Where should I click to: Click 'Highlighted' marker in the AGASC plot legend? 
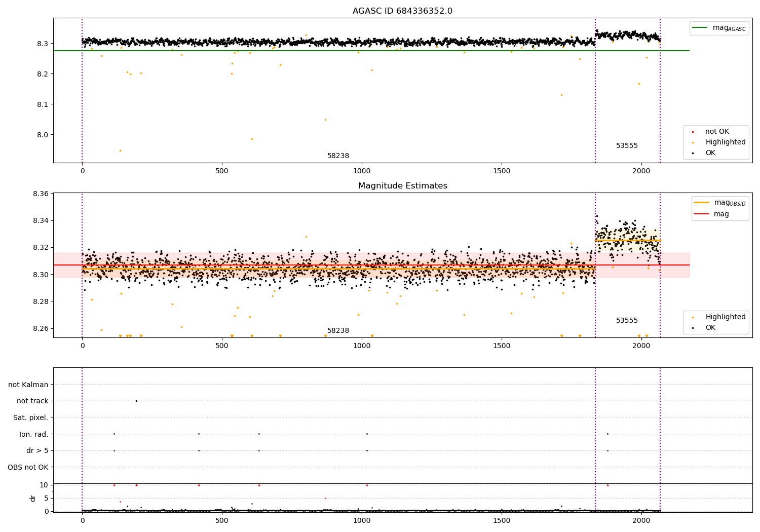[x=693, y=142]
